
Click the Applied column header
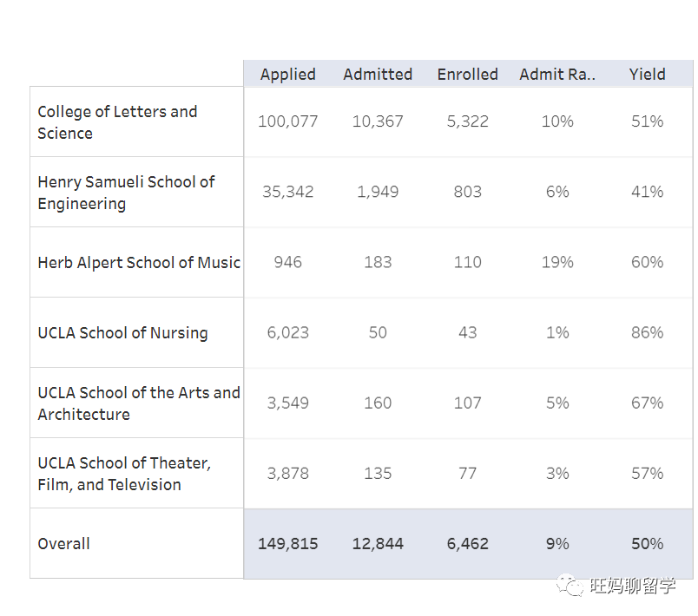tap(288, 75)
